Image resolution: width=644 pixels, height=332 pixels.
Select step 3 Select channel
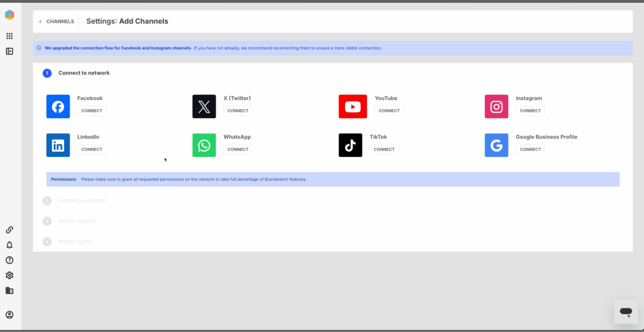click(69, 221)
